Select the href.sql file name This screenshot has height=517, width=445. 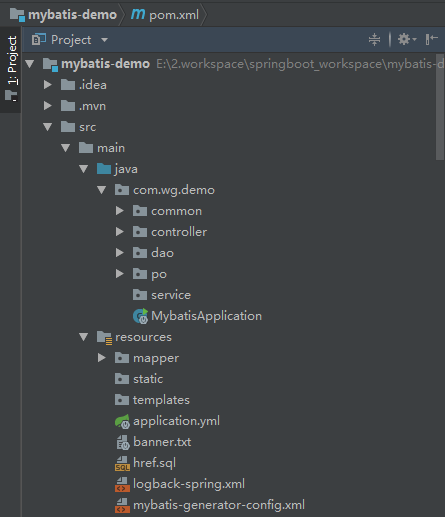coord(154,463)
